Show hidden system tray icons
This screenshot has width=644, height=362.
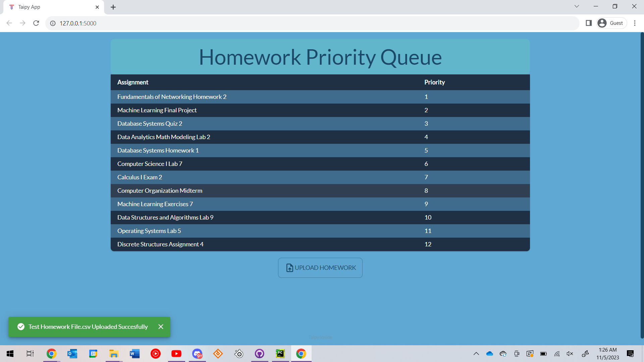click(x=476, y=354)
